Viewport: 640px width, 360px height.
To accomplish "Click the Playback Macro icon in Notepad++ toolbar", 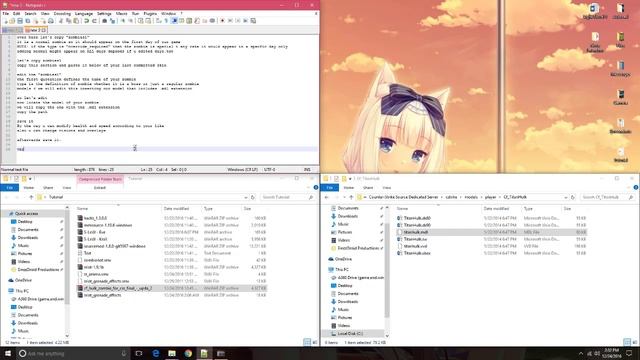I will [x=238, y=21].
